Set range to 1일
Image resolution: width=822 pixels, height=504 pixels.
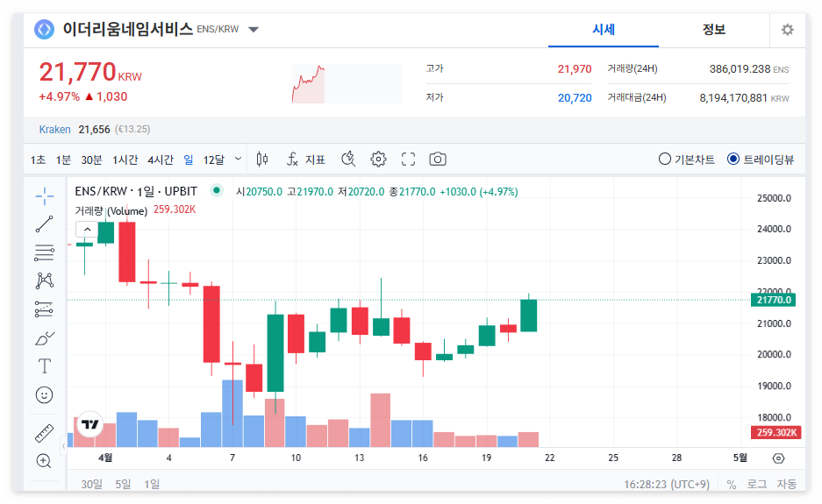coord(152,484)
